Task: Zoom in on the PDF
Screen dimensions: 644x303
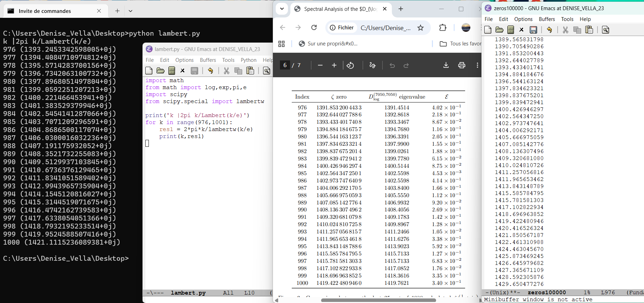Action: (334, 65)
